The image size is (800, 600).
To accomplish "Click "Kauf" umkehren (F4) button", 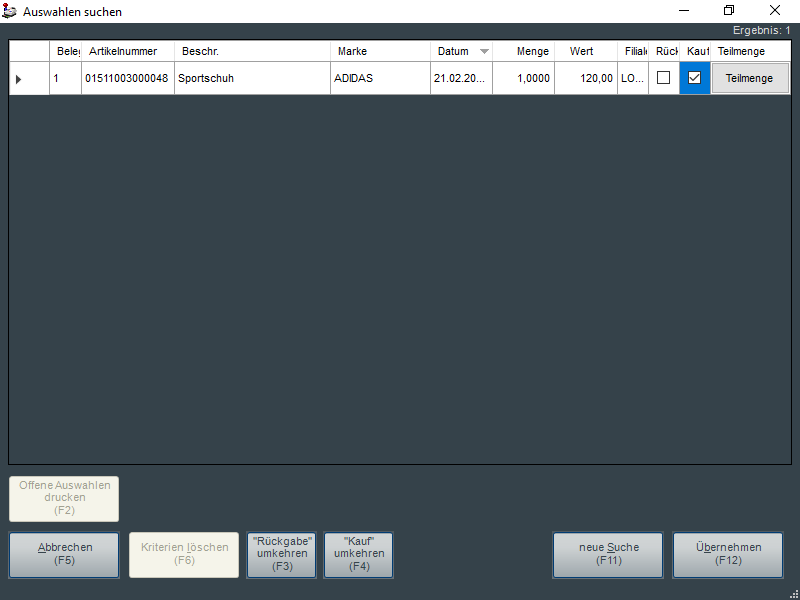I will pos(359,554).
